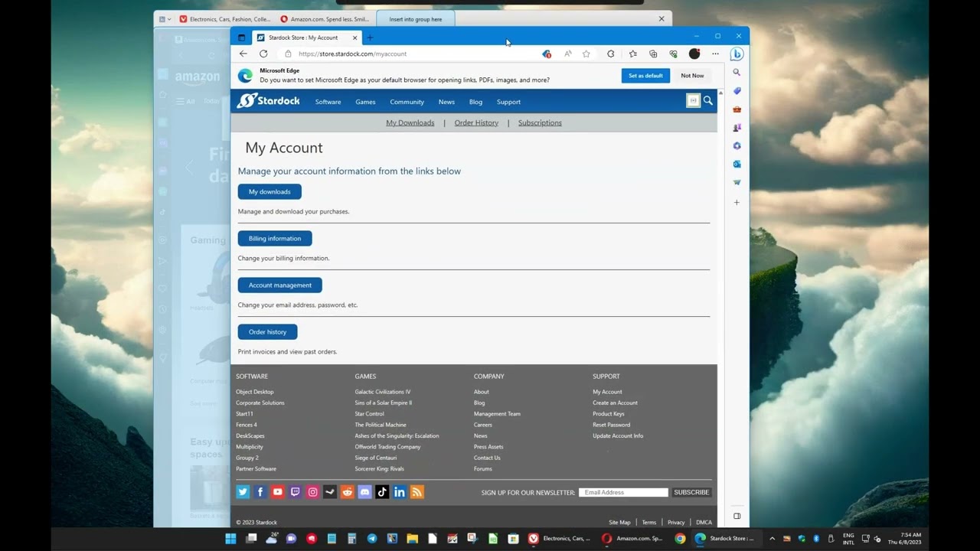
Task: Open News on Stardock nav
Action: click(x=446, y=102)
